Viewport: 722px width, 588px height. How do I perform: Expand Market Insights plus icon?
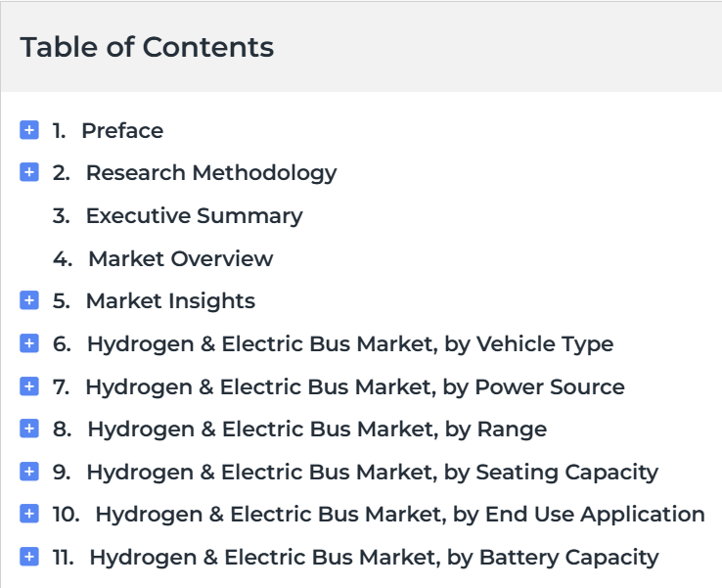(x=29, y=300)
